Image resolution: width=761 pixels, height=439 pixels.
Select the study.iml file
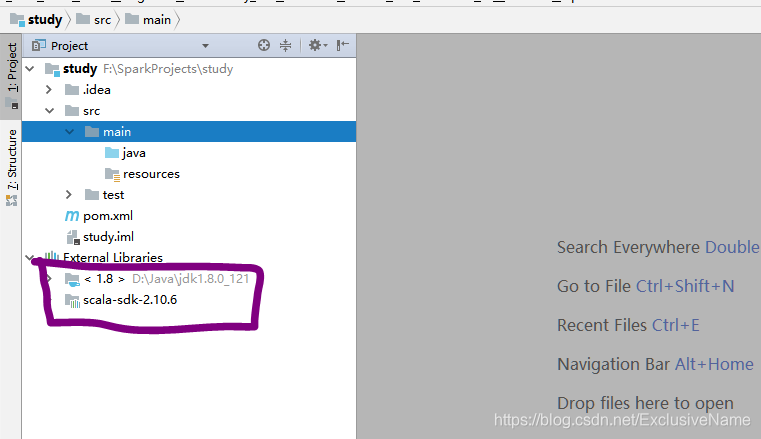coord(189,237)
